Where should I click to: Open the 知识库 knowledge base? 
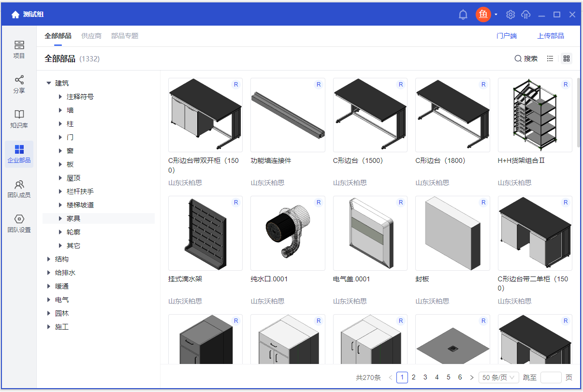pos(19,119)
